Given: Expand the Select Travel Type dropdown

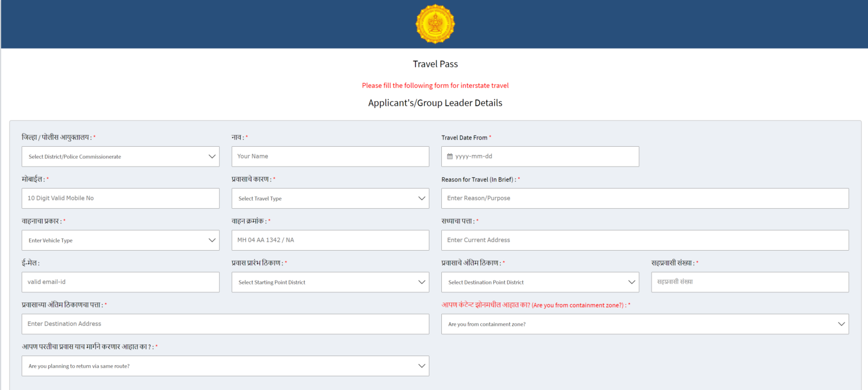Looking at the screenshot, I should (330, 198).
